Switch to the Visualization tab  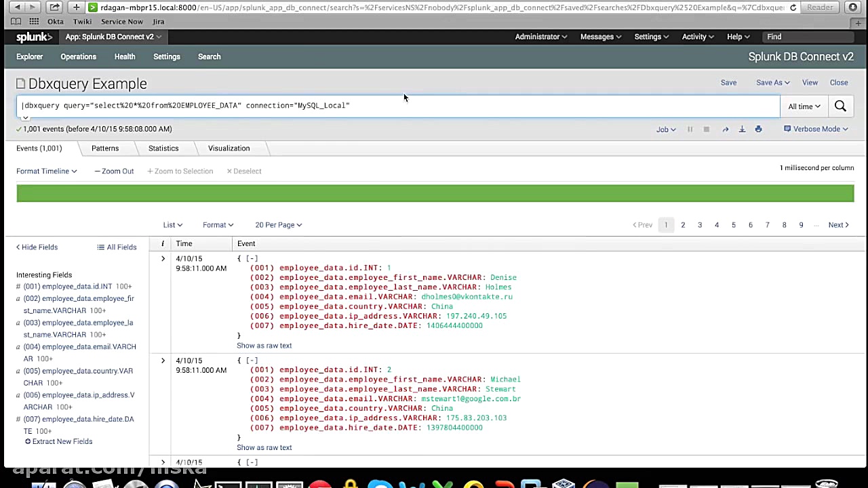click(x=229, y=148)
